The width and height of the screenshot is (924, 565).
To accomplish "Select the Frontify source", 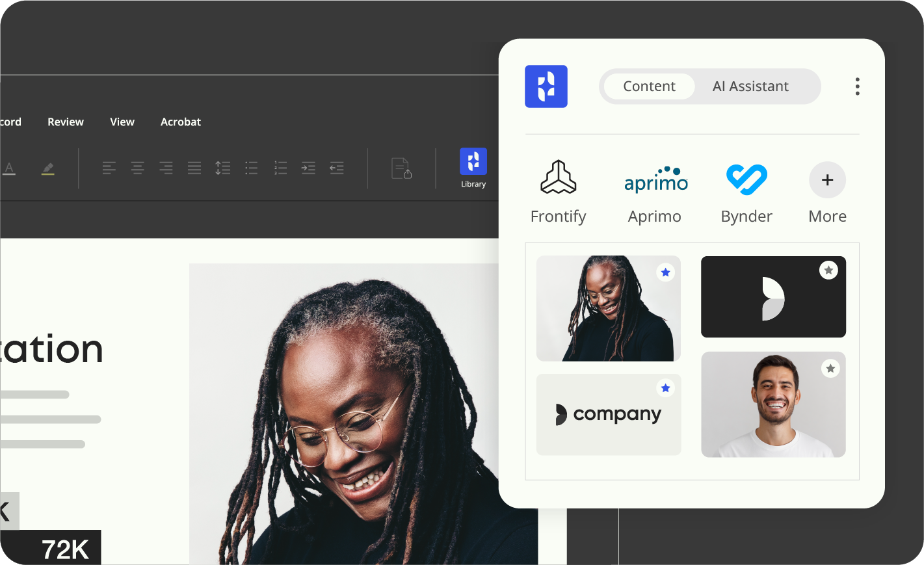I will click(559, 192).
